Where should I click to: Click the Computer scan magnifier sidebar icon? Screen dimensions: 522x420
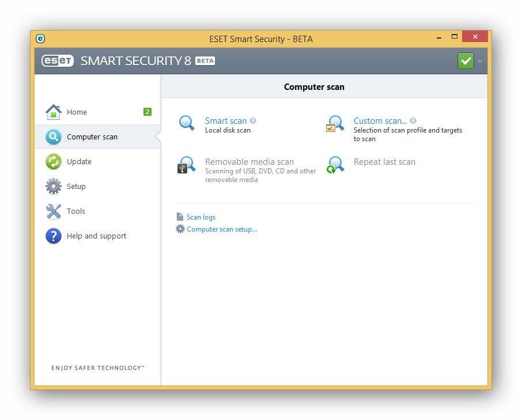(x=53, y=137)
